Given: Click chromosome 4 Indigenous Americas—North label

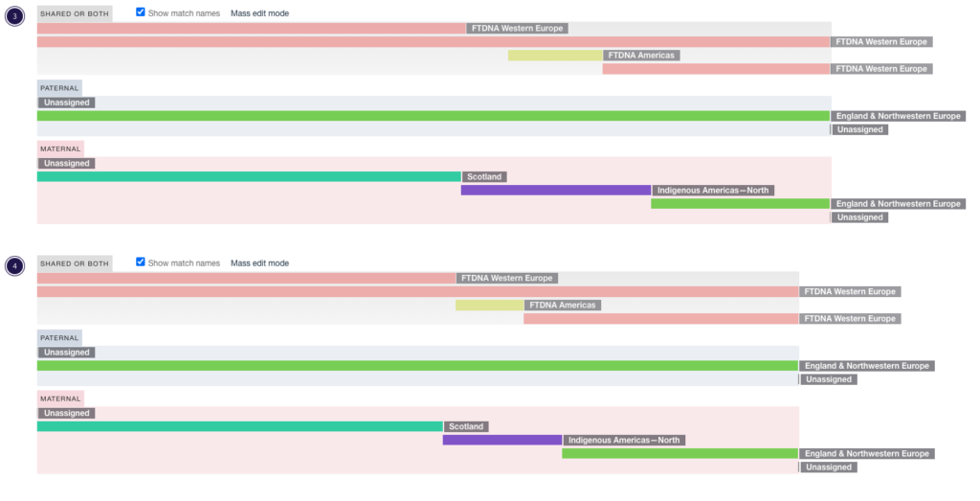Looking at the screenshot, I should tap(624, 441).
